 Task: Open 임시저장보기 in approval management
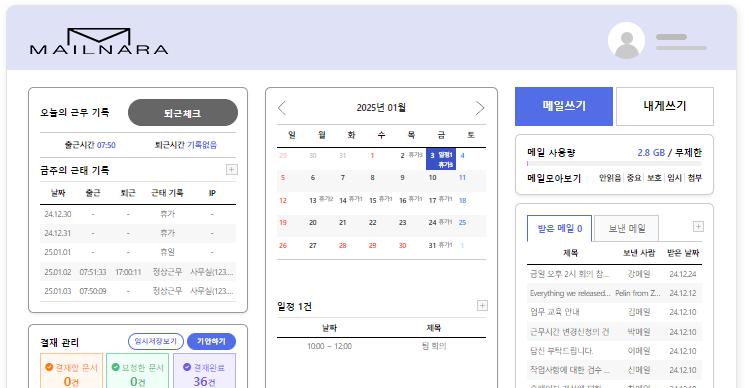pos(156,341)
